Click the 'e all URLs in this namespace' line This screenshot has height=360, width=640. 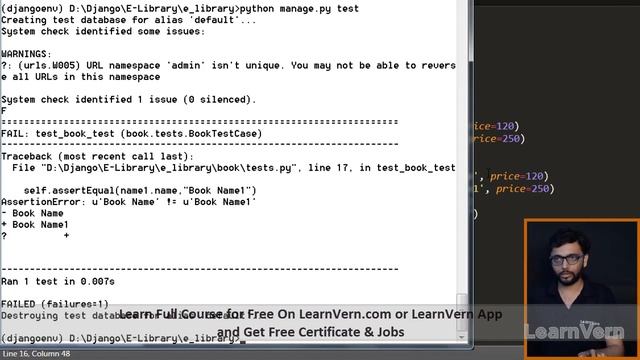[80, 77]
